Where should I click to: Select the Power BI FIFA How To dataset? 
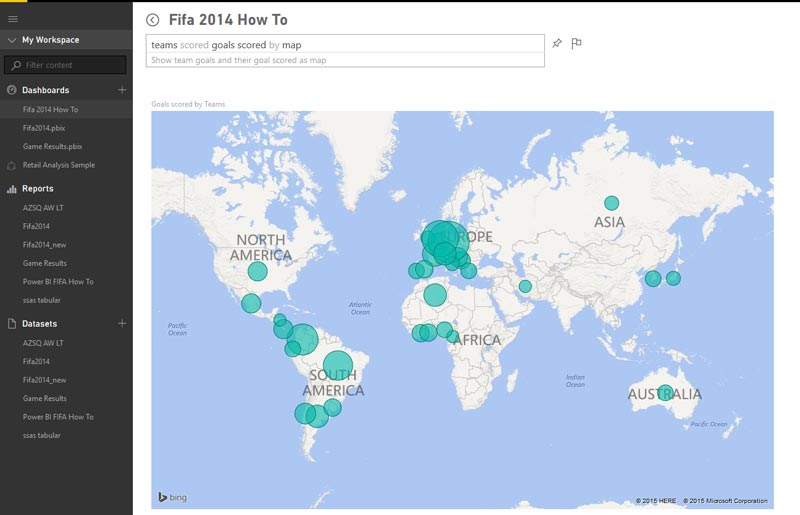(58, 417)
